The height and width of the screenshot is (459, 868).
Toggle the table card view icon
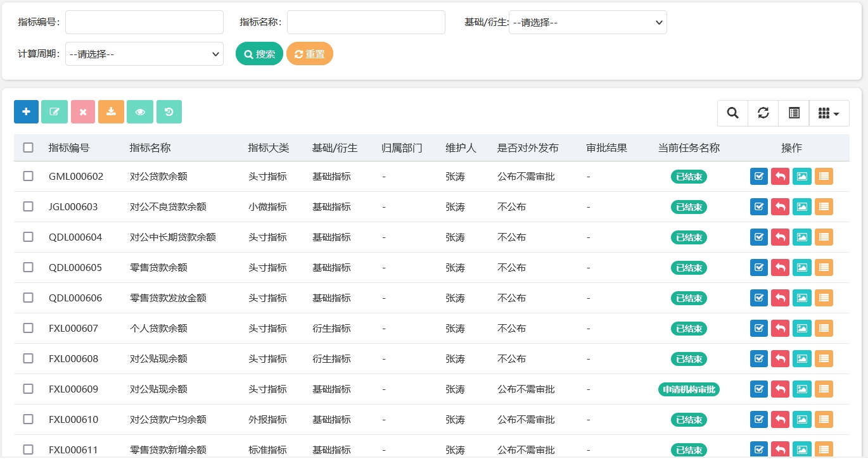(x=794, y=113)
